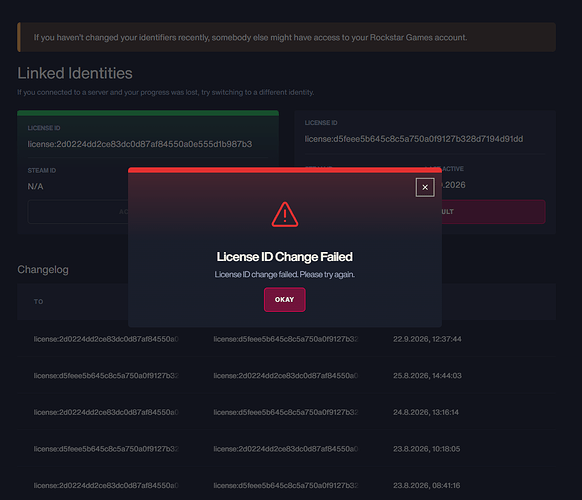Viewport: 582px width, 500px height.
Task: Select timestamp 22.9.2026, 12:37:44
Action: tap(427, 339)
